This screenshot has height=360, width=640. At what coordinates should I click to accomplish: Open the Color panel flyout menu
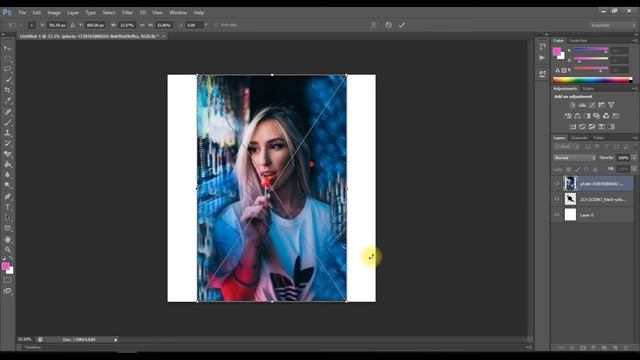pos(634,41)
